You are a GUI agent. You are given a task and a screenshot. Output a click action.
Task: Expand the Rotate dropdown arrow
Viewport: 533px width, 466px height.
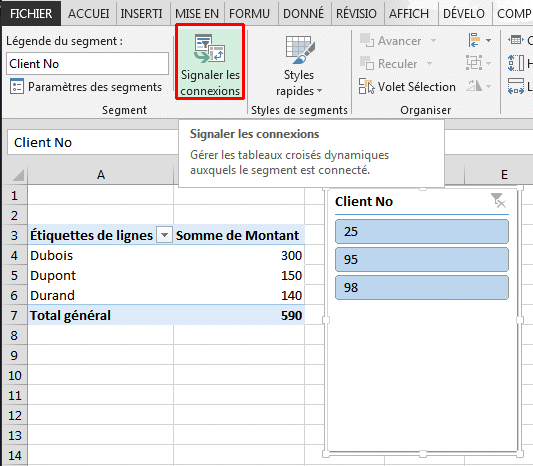click(x=488, y=86)
